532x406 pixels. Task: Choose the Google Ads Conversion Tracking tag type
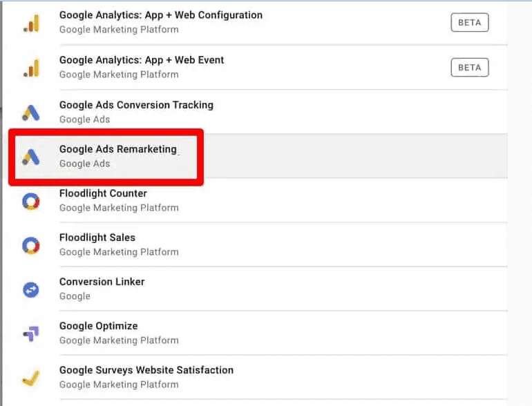(136, 105)
